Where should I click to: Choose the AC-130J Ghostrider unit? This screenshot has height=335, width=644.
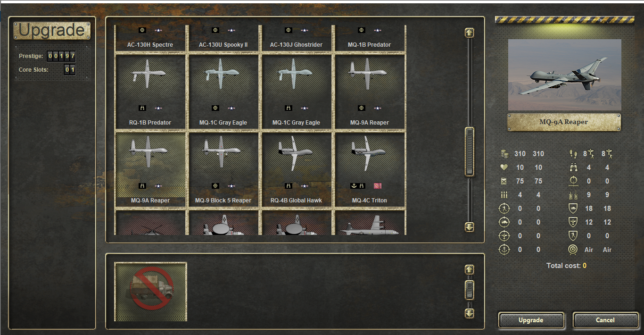point(297,38)
